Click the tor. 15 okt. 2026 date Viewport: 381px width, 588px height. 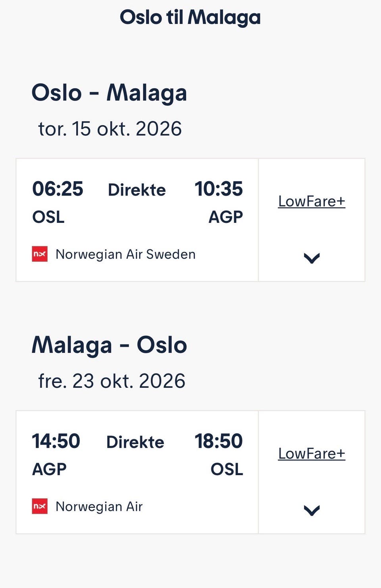click(x=110, y=129)
